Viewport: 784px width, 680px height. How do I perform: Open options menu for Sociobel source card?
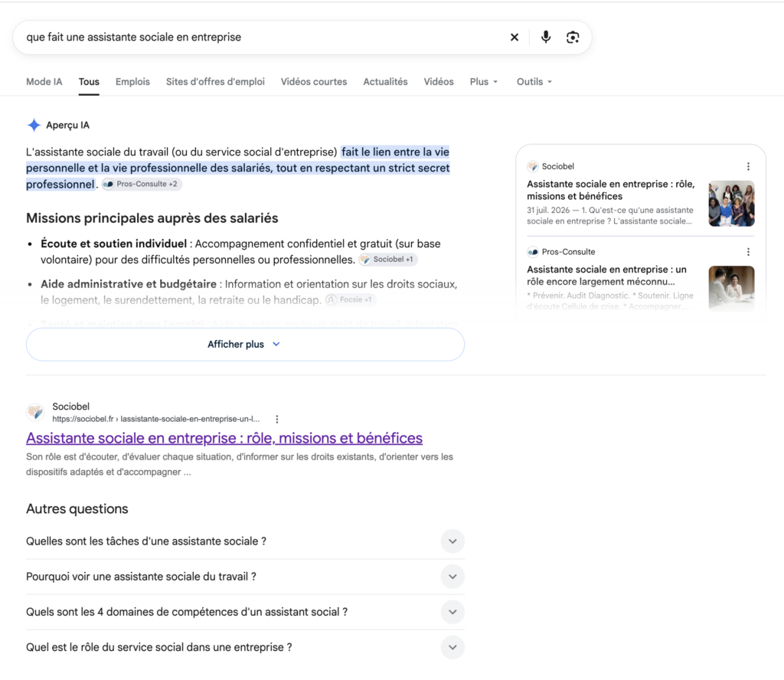point(748,166)
